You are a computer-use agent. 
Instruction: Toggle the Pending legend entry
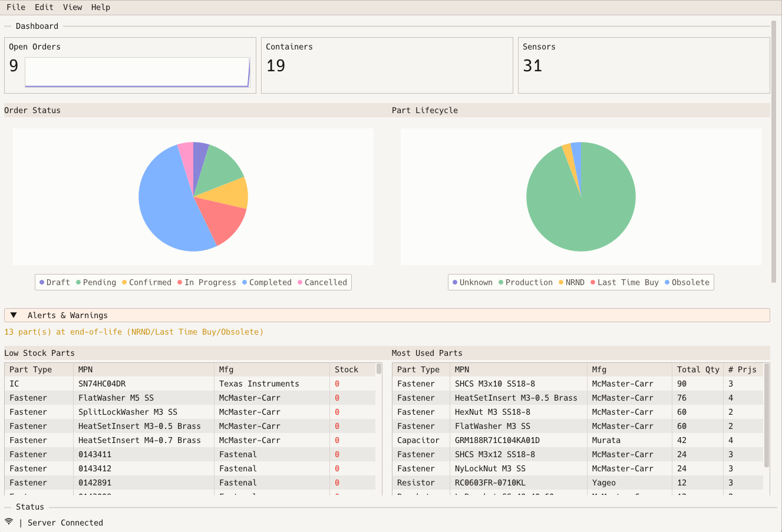click(96, 282)
